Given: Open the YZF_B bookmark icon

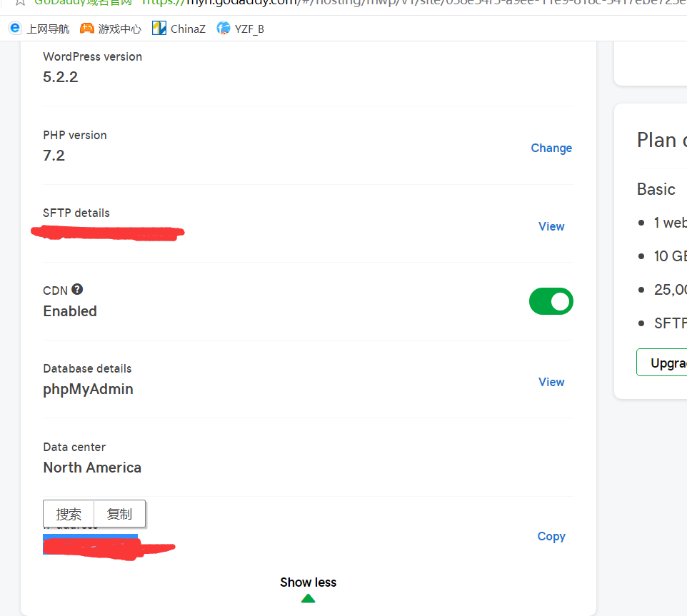Looking at the screenshot, I should click(224, 29).
